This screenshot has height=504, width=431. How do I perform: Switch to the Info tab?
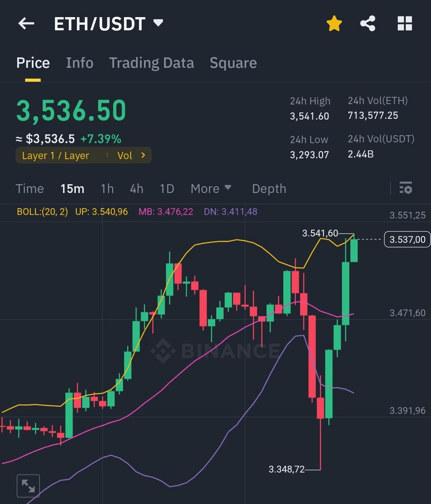tap(79, 63)
